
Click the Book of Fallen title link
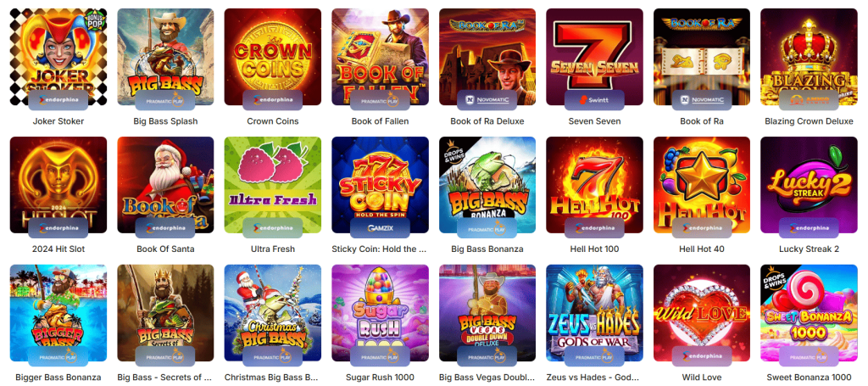point(380,121)
